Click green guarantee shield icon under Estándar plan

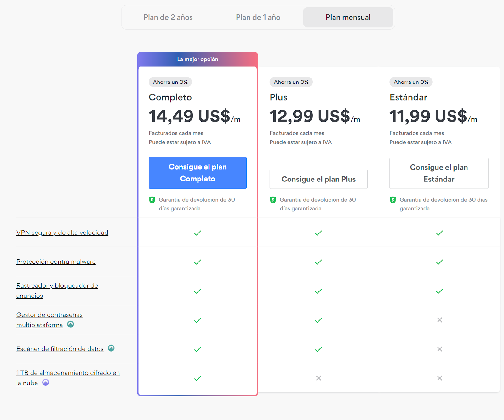pos(393,200)
